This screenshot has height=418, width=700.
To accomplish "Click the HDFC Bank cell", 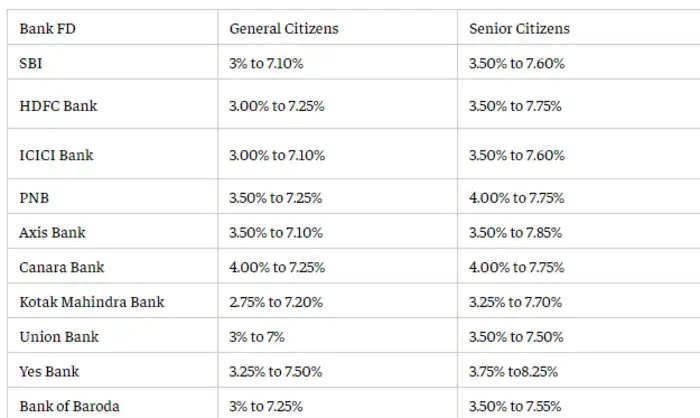I will point(58,105).
